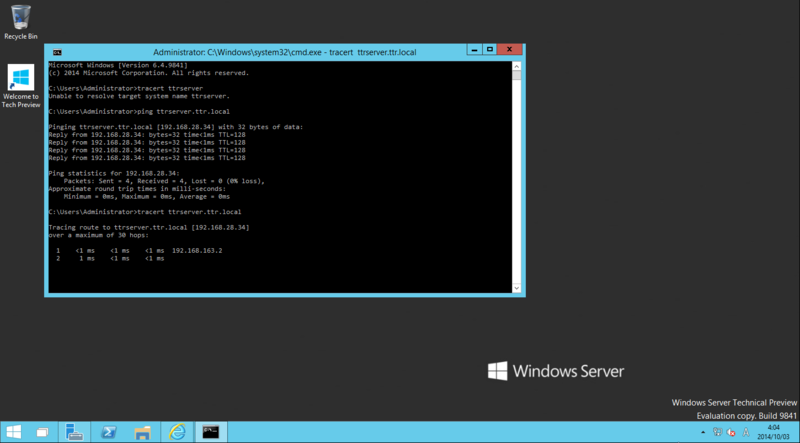Close the Command Prompt window

coord(509,50)
